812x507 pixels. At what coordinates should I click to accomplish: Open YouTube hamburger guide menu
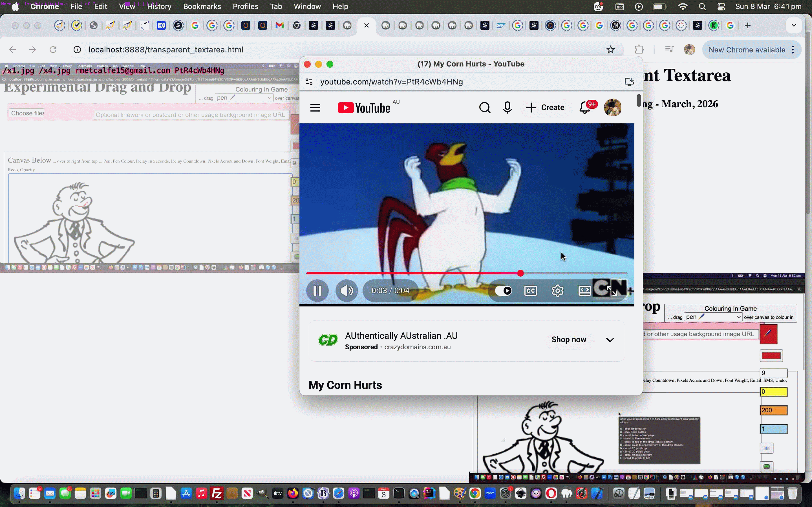click(x=315, y=108)
